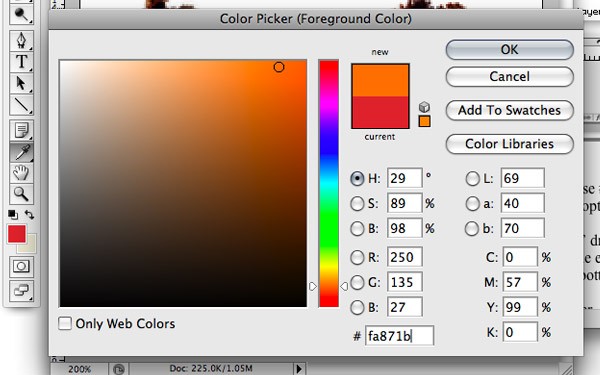Click the document status icon in status bar
The image size is (600, 375).
pyautogui.click(x=119, y=369)
